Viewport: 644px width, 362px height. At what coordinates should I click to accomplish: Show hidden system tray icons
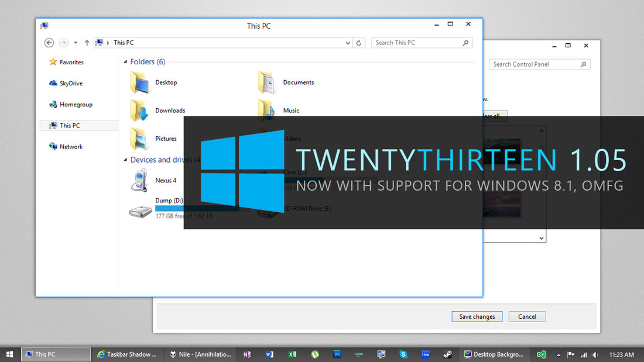point(559,354)
